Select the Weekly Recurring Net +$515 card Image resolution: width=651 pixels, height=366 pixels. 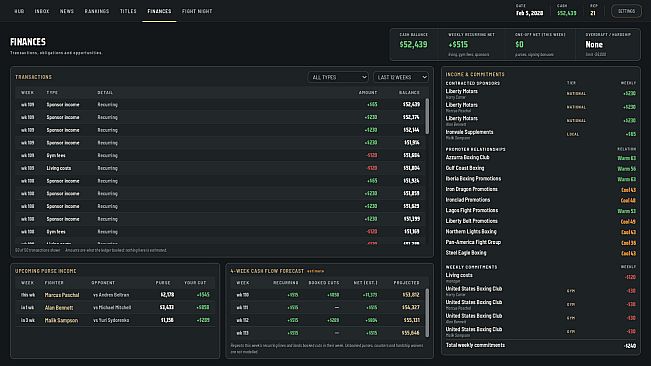pos(473,44)
